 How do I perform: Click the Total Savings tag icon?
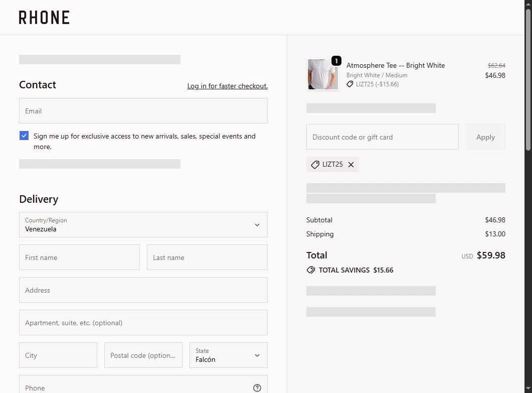pyautogui.click(x=311, y=270)
